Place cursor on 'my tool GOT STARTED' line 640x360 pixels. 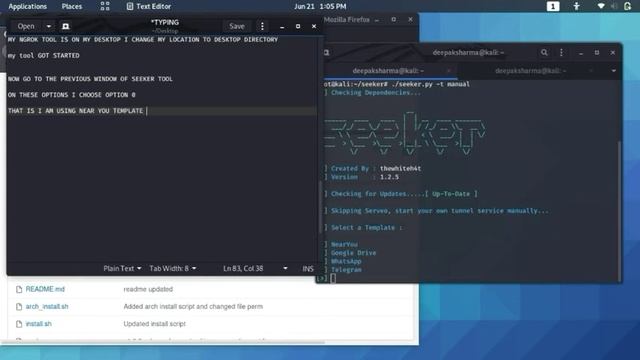coord(44,56)
